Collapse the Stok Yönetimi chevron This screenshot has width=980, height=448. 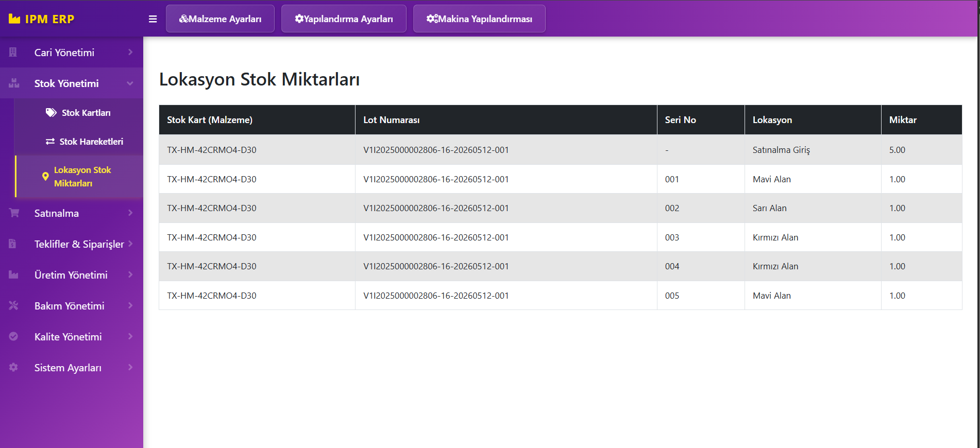130,83
